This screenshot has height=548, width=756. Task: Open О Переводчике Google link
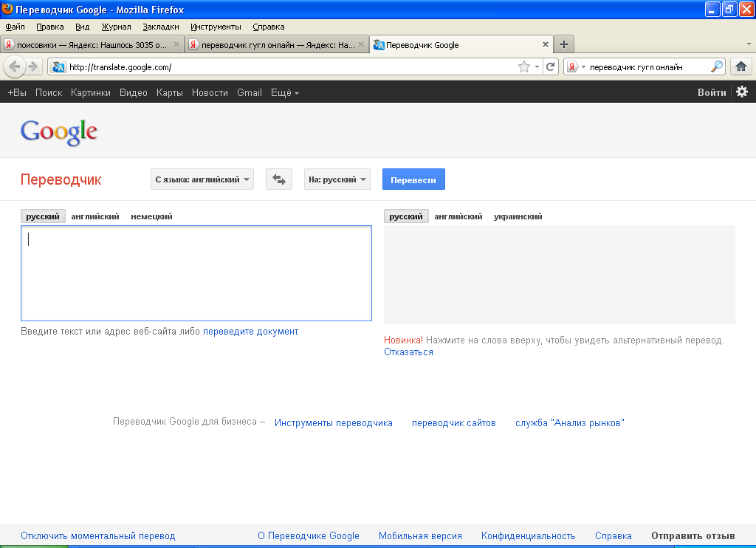[x=309, y=536]
